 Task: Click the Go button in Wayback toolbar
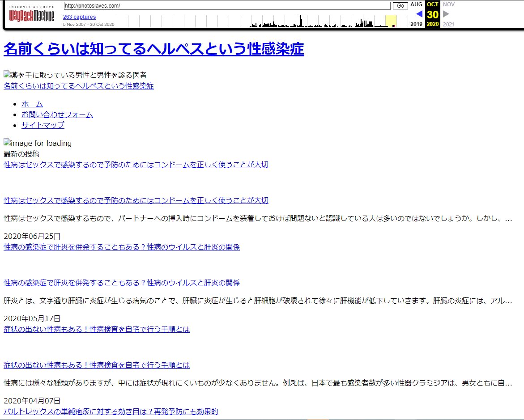coord(400,6)
